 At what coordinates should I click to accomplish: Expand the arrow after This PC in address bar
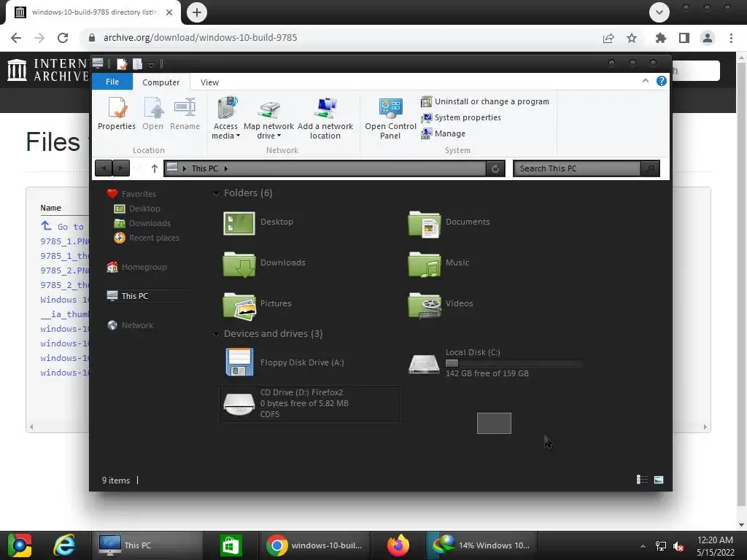(x=226, y=168)
